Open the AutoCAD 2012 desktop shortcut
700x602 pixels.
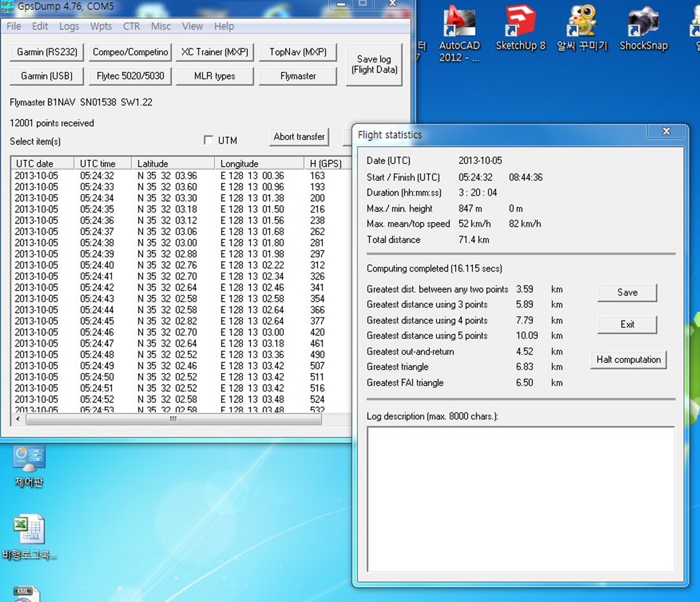459,34
